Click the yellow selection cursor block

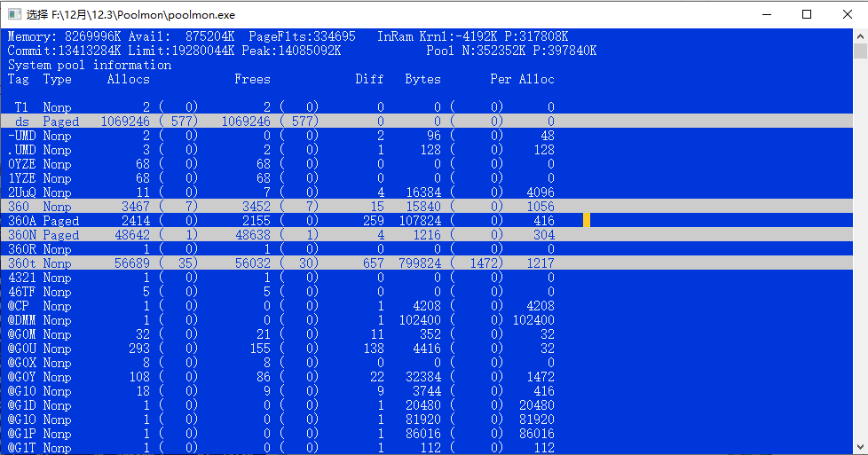click(587, 220)
